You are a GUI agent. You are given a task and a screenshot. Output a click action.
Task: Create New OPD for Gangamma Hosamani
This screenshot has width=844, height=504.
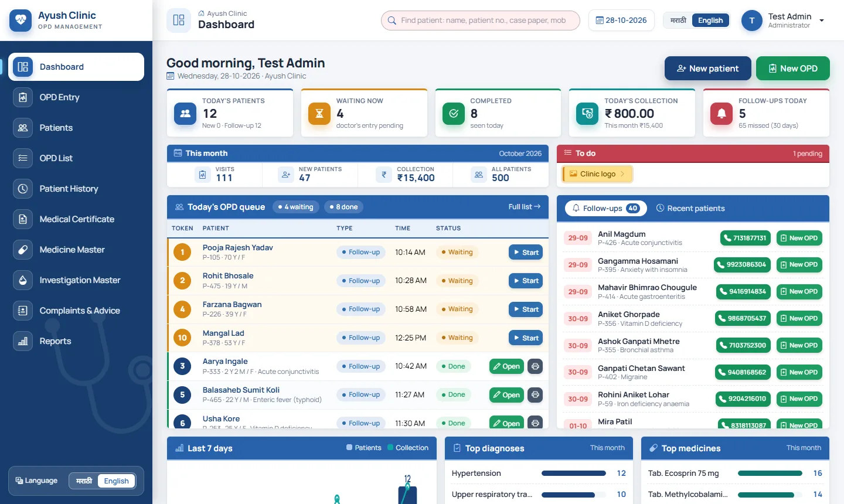click(x=799, y=265)
